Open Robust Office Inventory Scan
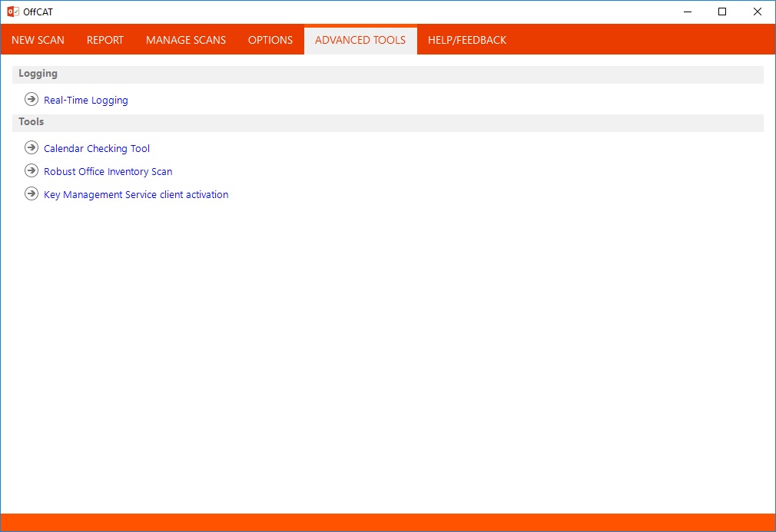Image resolution: width=776 pixels, height=532 pixels. click(x=108, y=171)
